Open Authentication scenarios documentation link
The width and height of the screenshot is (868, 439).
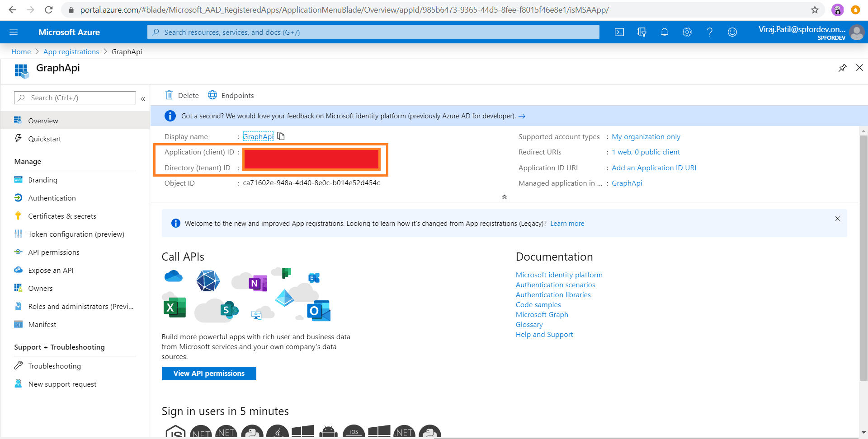click(x=556, y=285)
